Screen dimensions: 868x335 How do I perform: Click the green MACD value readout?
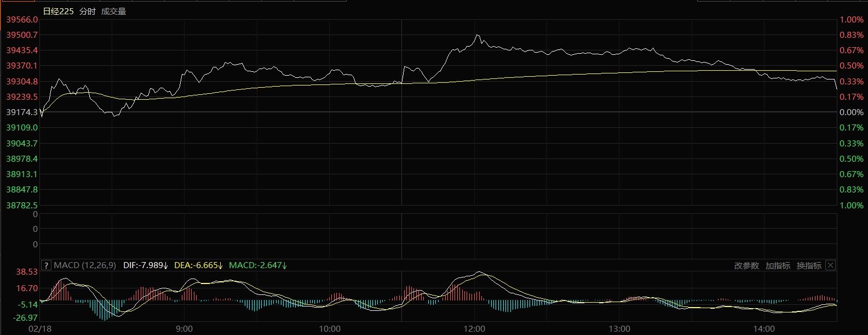257,265
